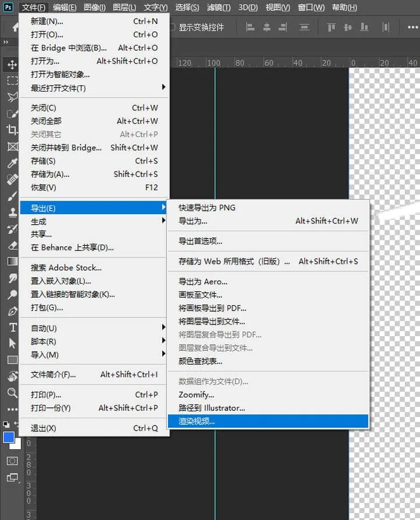
Task: Select the Zoom magnifier tool
Action: 12,393
